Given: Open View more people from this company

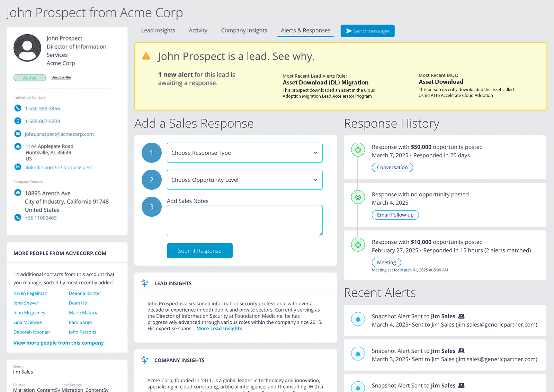Looking at the screenshot, I should pos(59,343).
